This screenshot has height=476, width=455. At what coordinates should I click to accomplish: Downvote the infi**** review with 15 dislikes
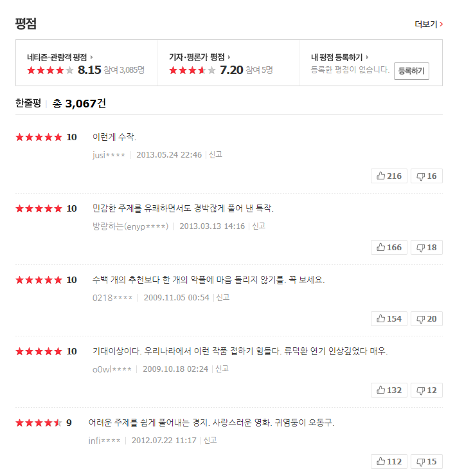click(426, 461)
